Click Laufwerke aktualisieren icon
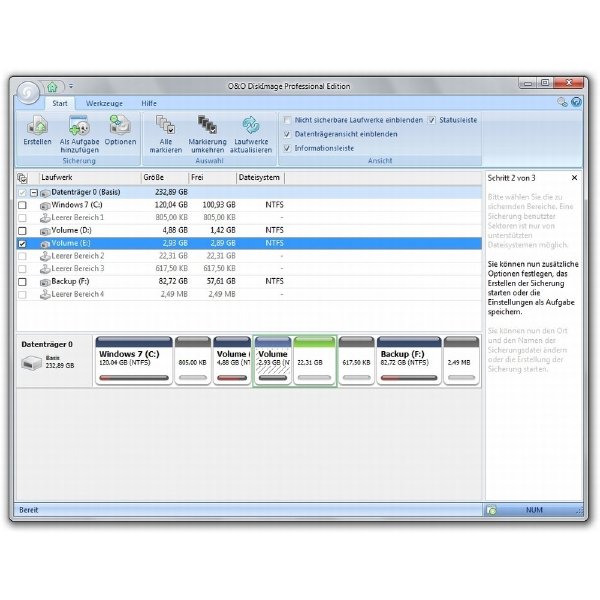Image resolution: width=600 pixels, height=600 pixels. tap(251, 126)
